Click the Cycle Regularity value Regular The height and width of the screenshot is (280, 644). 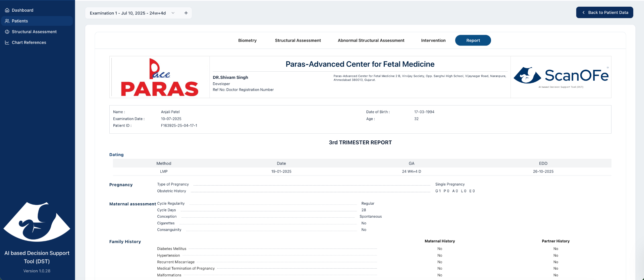click(368, 204)
